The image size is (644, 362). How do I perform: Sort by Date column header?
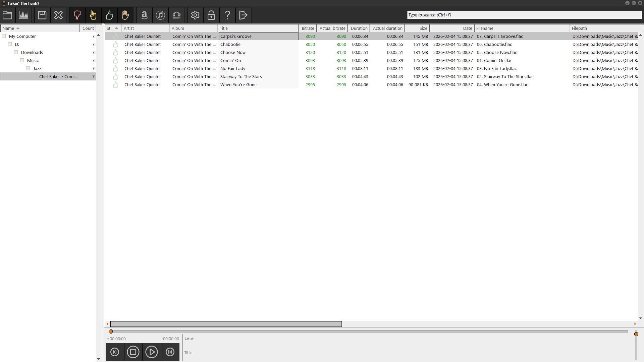[x=452, y=28]
